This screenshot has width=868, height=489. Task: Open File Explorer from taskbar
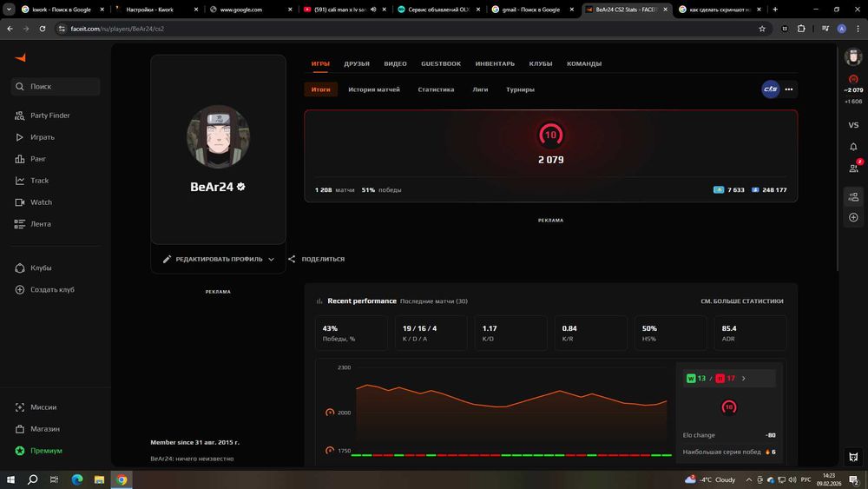click(x=99, y=479)
